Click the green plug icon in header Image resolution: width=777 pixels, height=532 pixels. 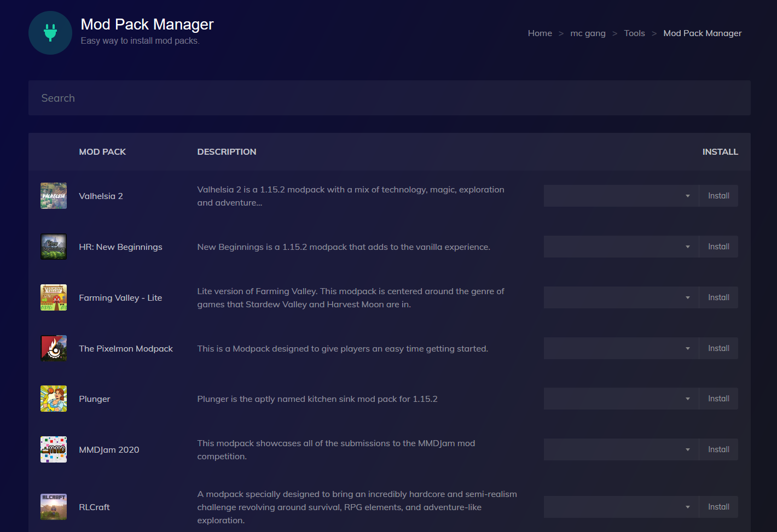(50, 33)
